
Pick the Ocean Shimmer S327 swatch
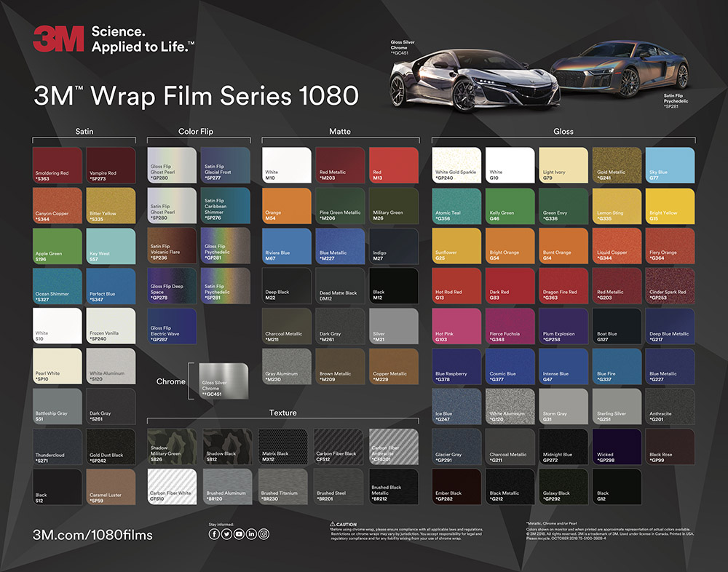(57, 286)
